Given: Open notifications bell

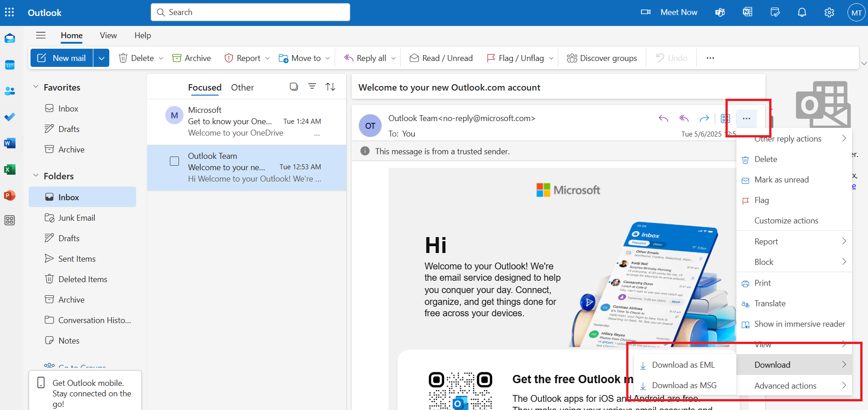Looking at the screenshot, I should click(x=802, y=12).
